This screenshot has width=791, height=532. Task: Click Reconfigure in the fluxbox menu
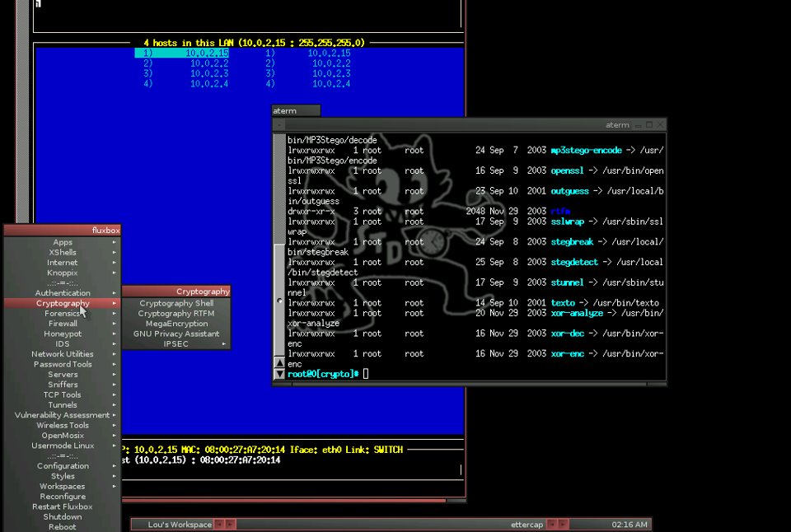[62, 496]
